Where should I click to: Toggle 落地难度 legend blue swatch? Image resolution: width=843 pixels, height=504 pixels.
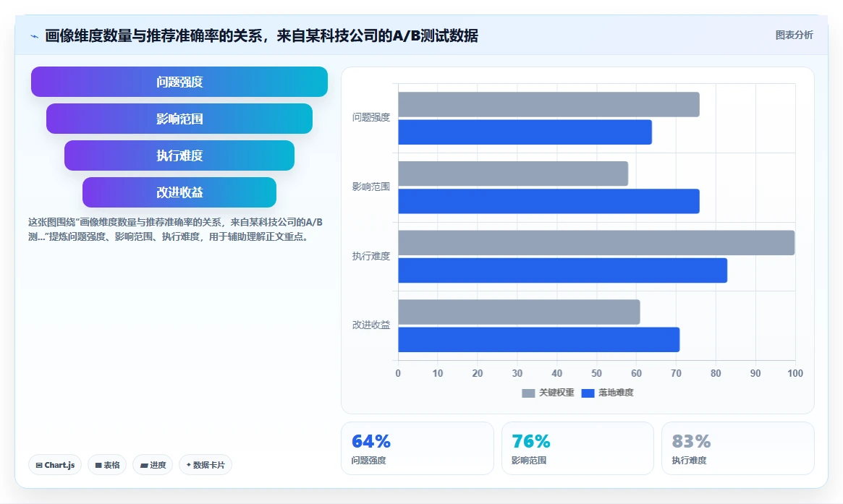(588, 393)
